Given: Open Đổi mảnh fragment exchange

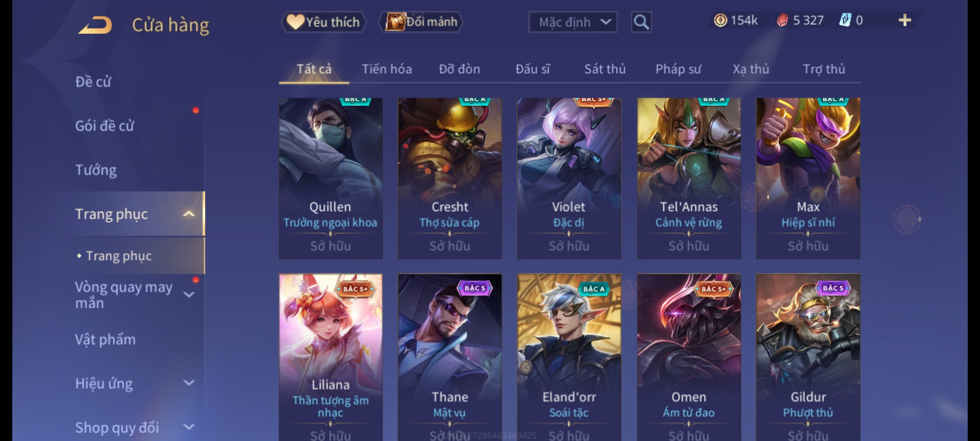Looking at the screenshot, I should [421, 22].
